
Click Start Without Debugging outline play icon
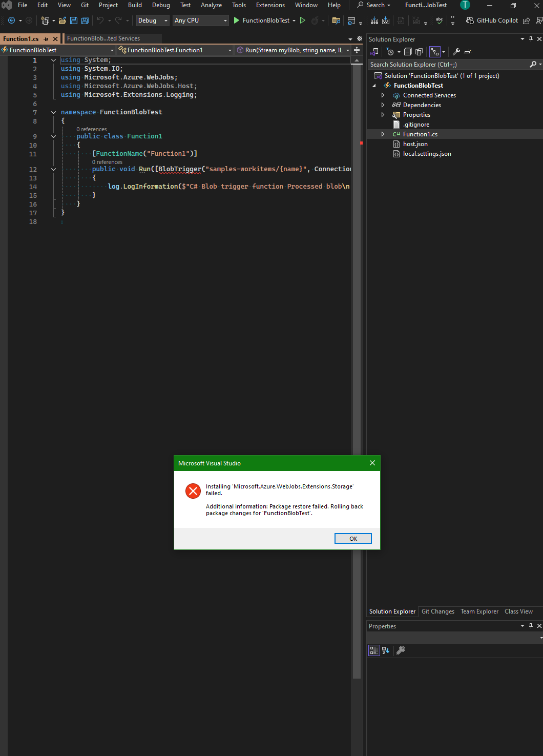pos(303,21)
